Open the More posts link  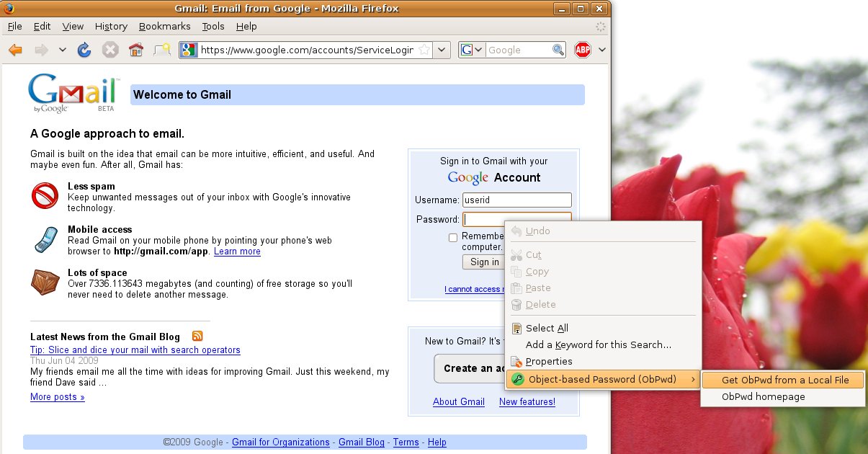[58, 396]
